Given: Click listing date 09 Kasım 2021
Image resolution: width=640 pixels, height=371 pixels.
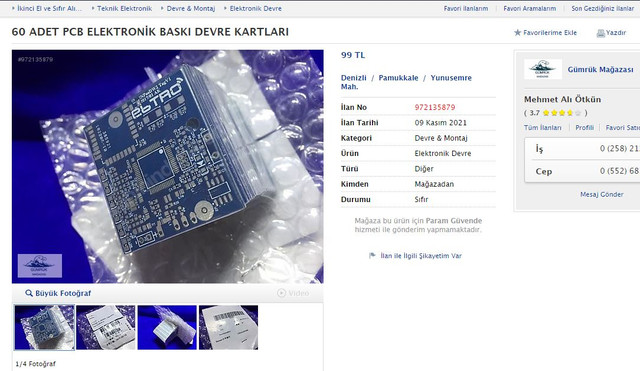Looking at the screenshot, I should point(440,123).
